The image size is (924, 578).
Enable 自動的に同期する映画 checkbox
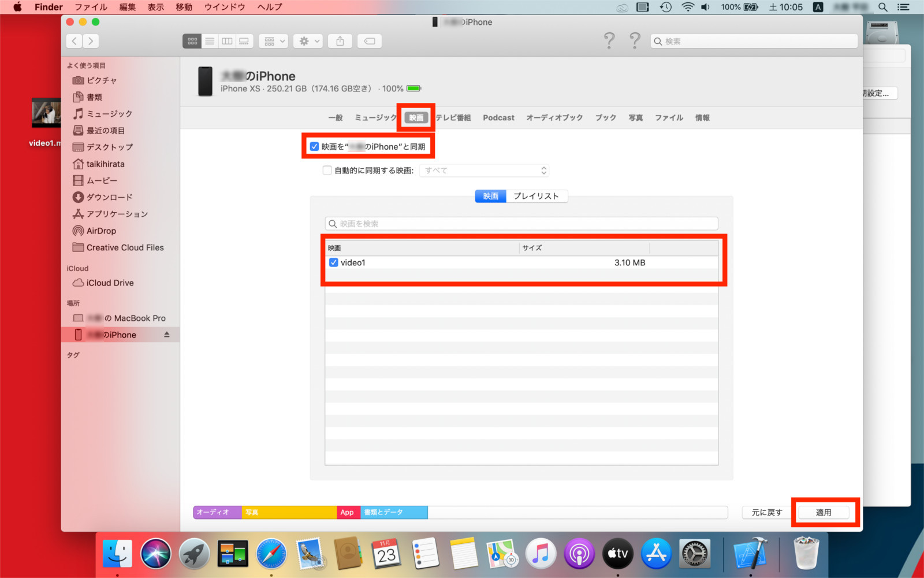click(x=327, y=171)
